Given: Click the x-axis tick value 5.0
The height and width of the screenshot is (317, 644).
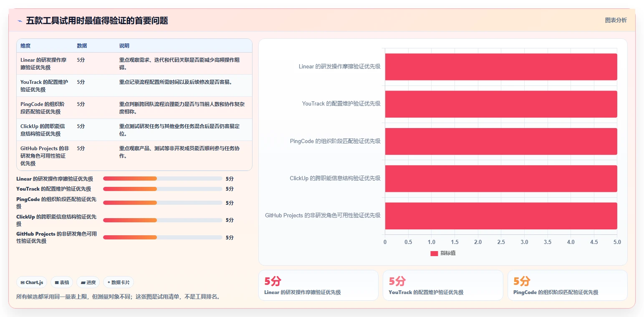Looking at the screenshot, I should click(617, 242).
